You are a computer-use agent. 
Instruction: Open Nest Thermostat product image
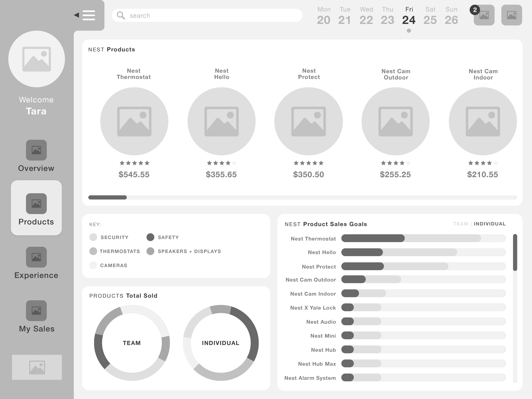[134, 121]
